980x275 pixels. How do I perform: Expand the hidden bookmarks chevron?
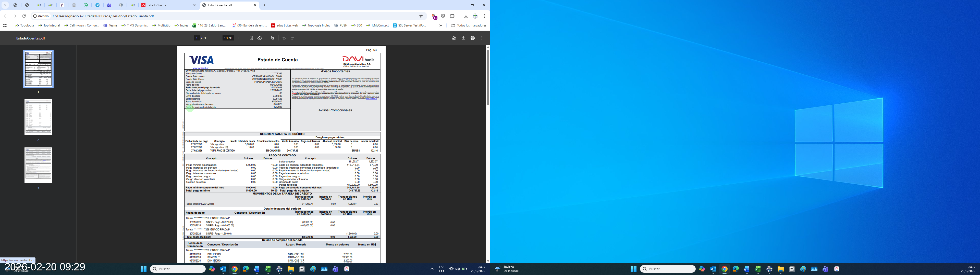coord(440,25)
